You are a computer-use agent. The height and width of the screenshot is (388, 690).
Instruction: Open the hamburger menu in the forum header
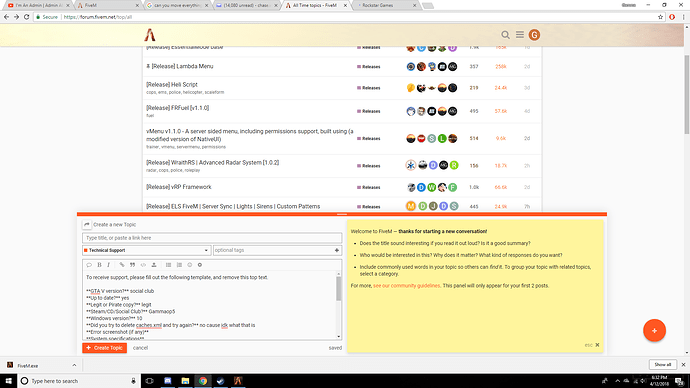pos(520,35)
